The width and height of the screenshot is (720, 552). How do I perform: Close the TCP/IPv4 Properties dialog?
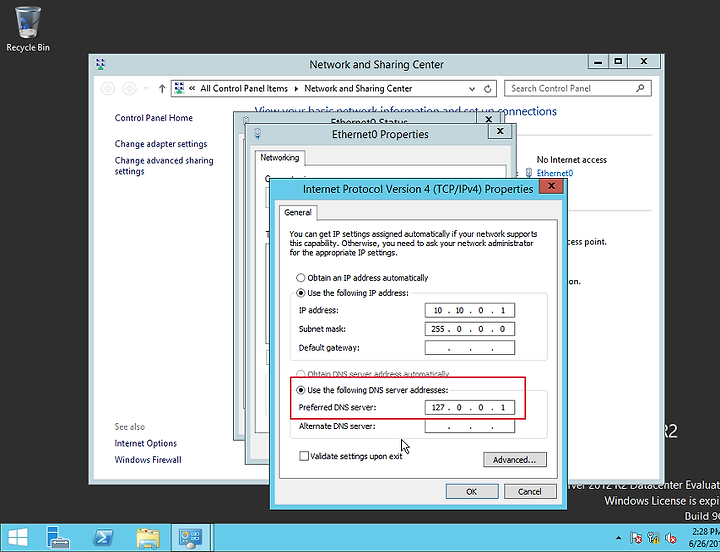pyautogui.click(x=551, y=186)
